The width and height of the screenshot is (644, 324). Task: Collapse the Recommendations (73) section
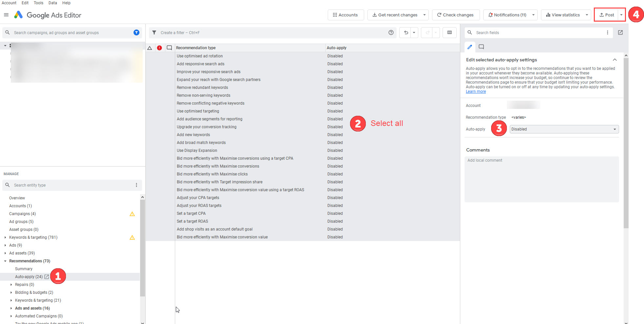(x=5, y=261)
